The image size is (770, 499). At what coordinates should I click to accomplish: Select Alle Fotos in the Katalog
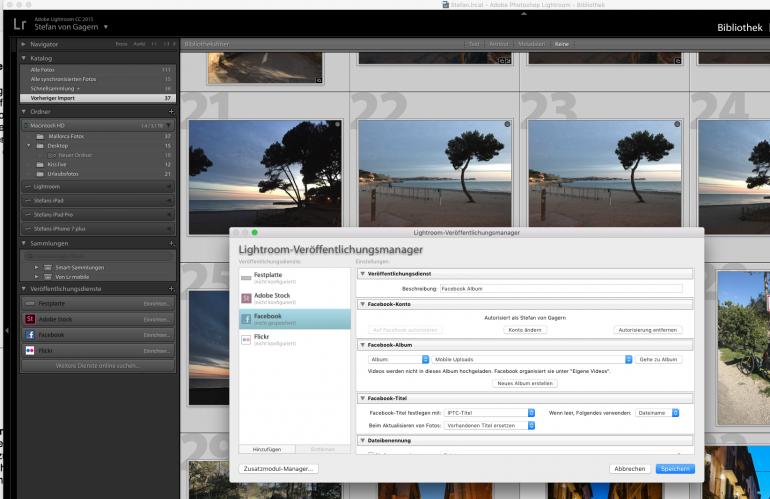[98, 70]
